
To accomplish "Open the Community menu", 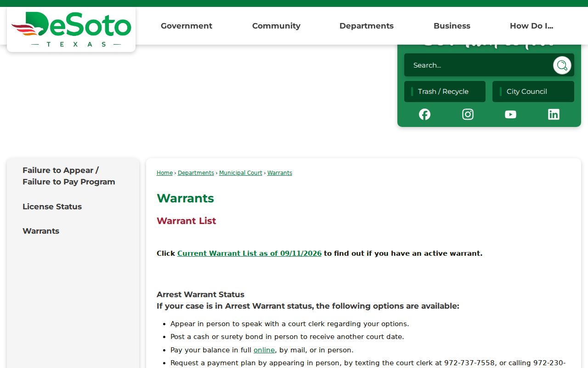I will coord(276,26).
